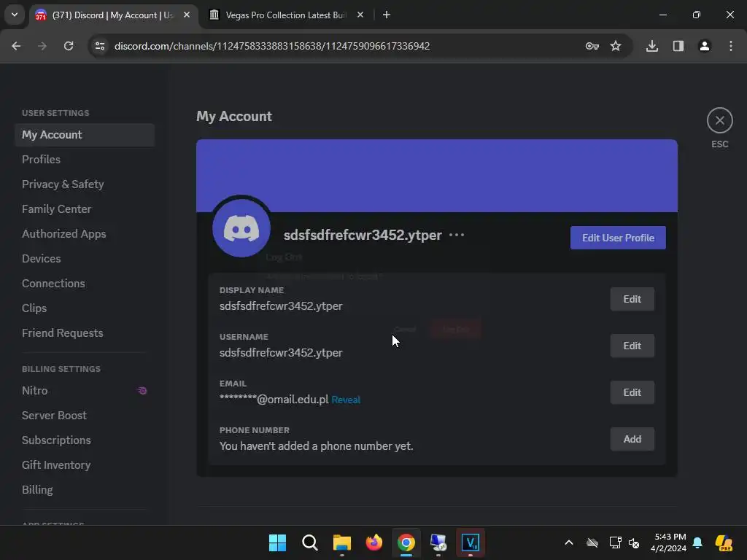Open a new browser tab
The image size is (747, 560).
(x=387, y=15)
